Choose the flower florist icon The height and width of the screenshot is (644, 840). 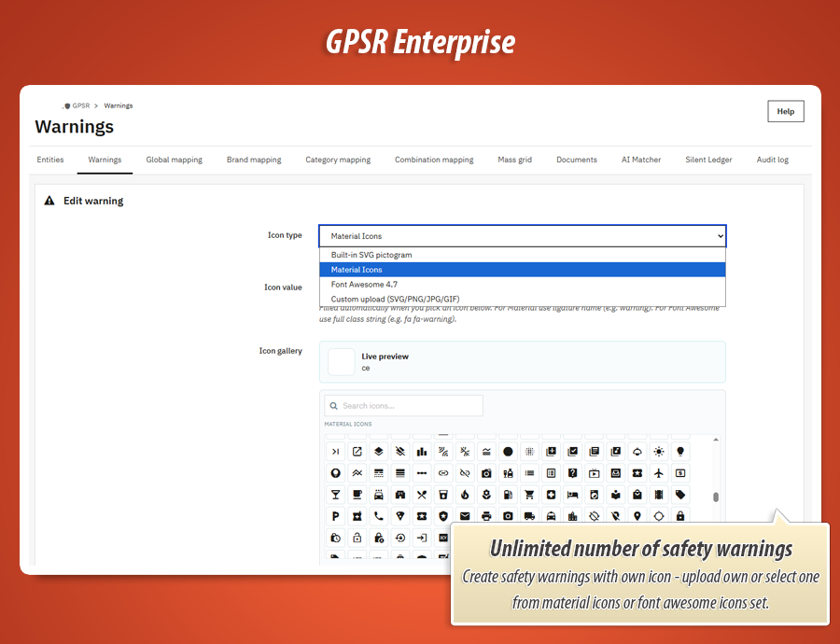pyautogui.click(x=486, y=495)
